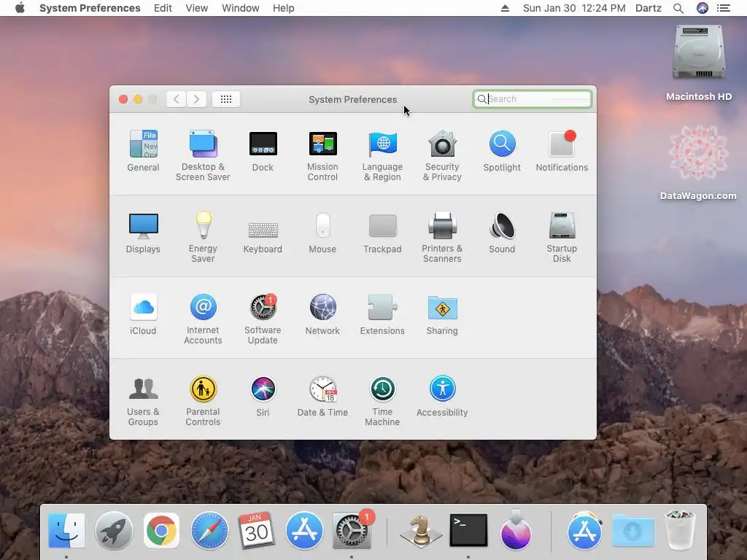Open Printers & Scanners preferences
Viewport: 747px width, 560px height.
point(443,237)
